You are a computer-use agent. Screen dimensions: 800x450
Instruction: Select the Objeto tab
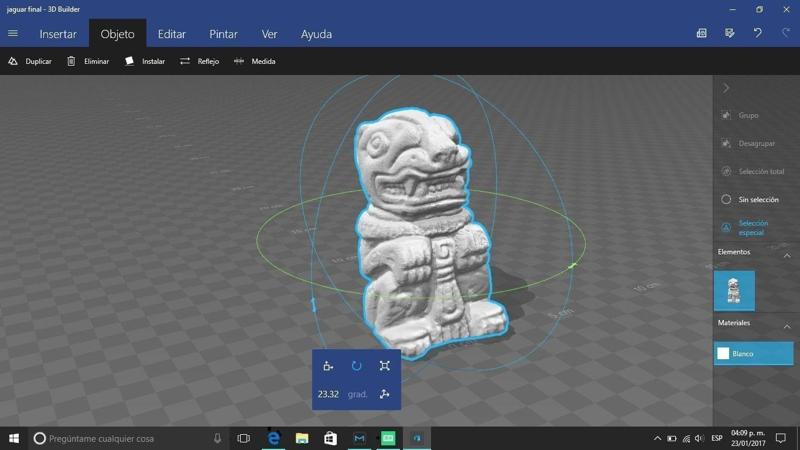[x=117, y=34]
